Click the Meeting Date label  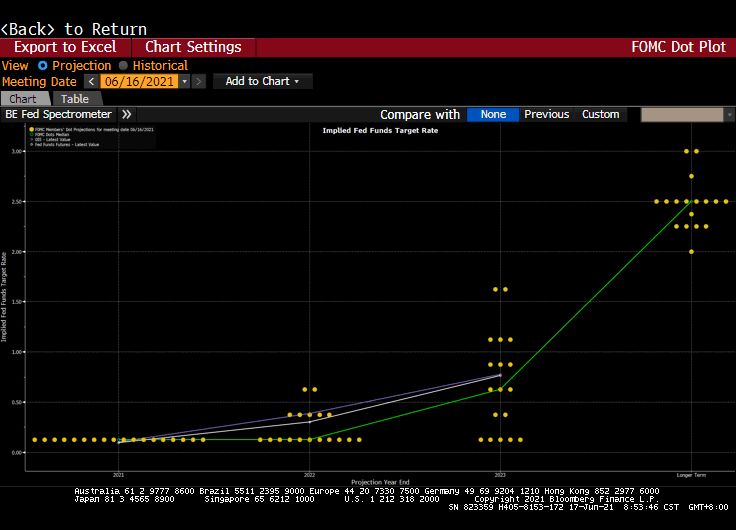click(39, 82)
